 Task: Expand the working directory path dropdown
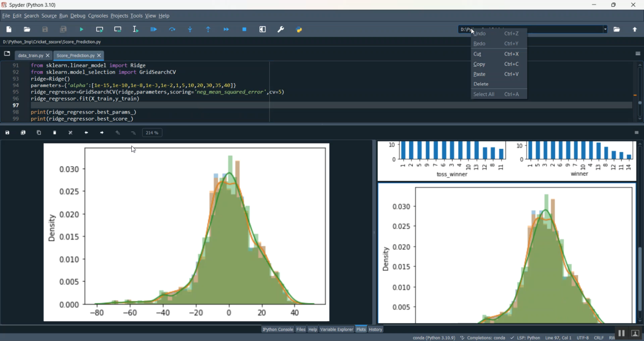click(x=605, y=30)
